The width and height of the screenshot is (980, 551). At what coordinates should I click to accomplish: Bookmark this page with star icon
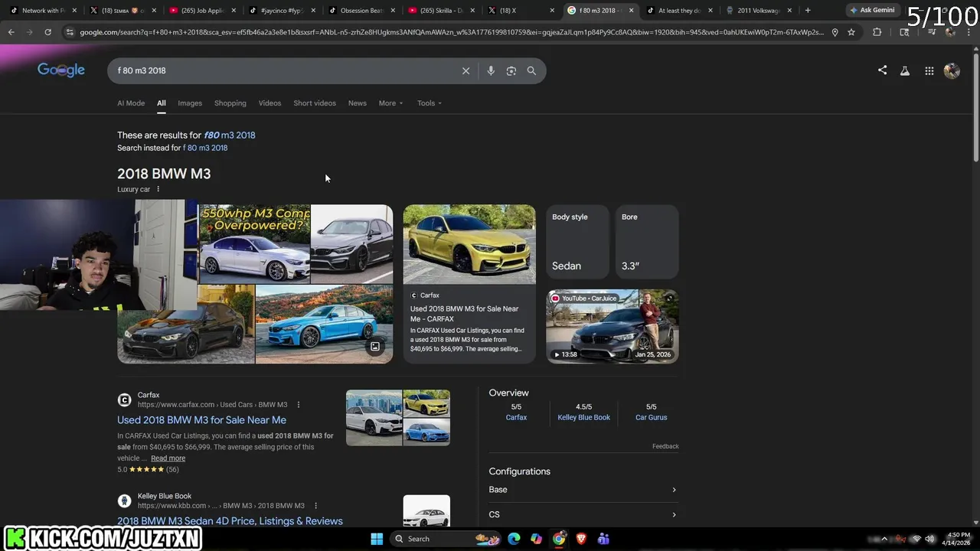(851, 32)
